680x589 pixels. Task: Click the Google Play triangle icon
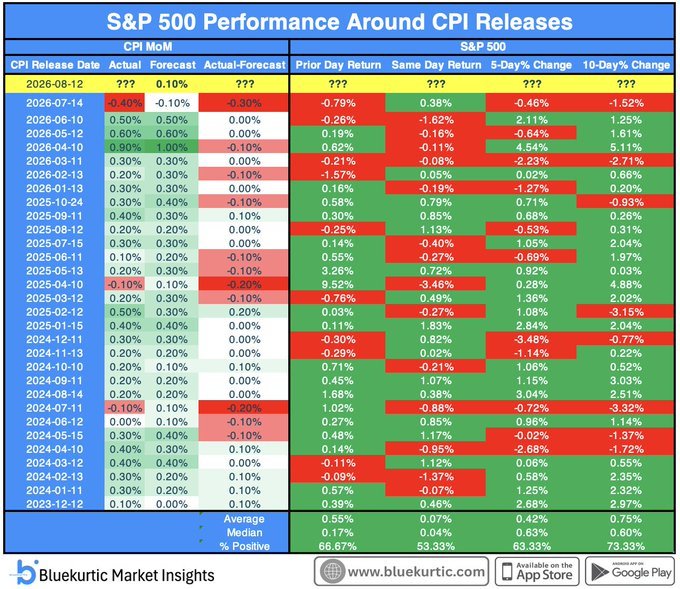(599, 572)
